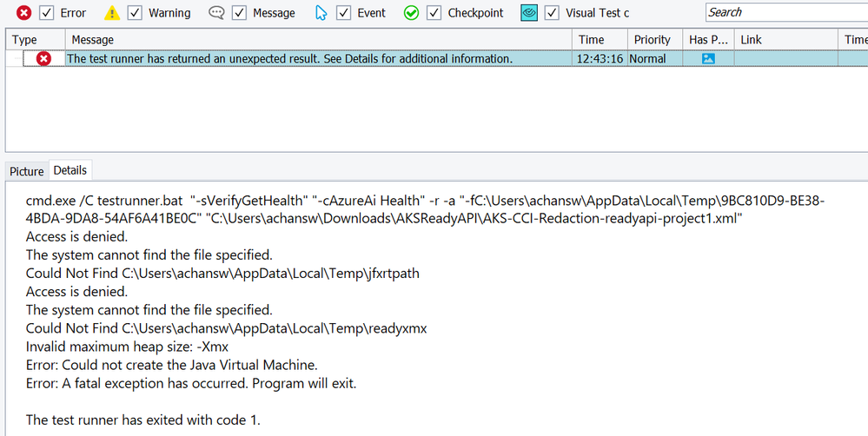This screenshot has height=436, width=868.
Task: Click the Message speech bubble icon
Action: point(216,13)
